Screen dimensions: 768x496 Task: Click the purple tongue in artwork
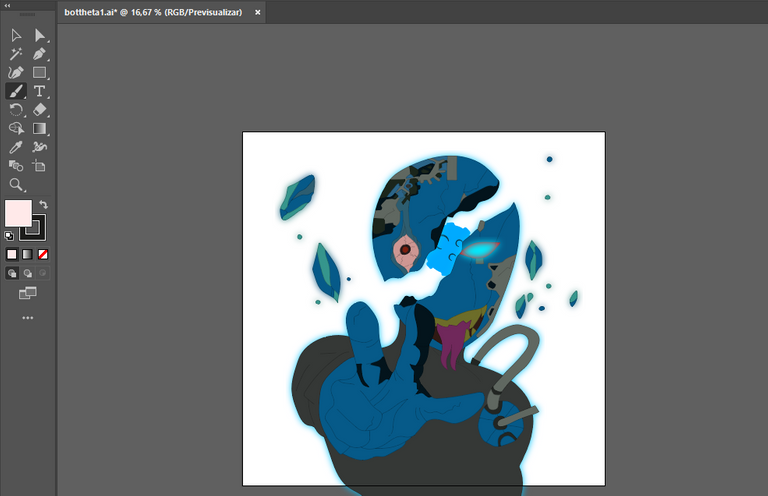[451, 344]
